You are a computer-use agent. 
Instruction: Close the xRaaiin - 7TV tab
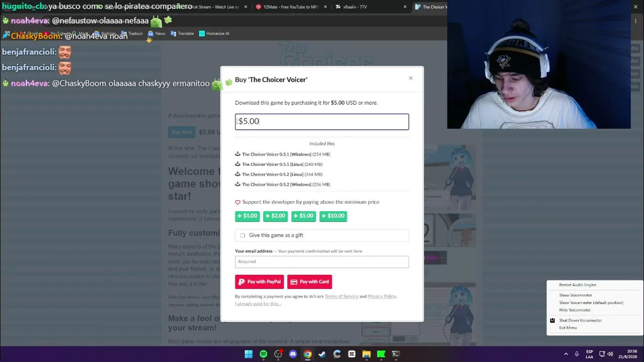click(405, 7)
